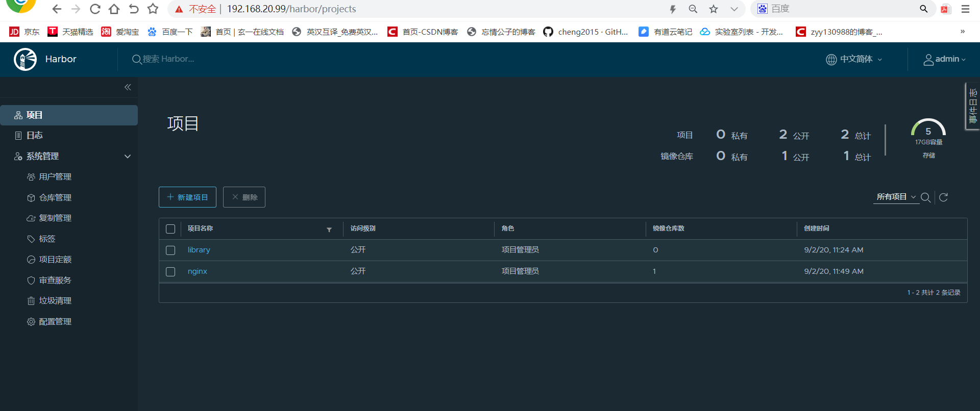Open cheng2015 GitHub bookmark
This screenshot has height=411, width=980.
[x=585, y=32]
